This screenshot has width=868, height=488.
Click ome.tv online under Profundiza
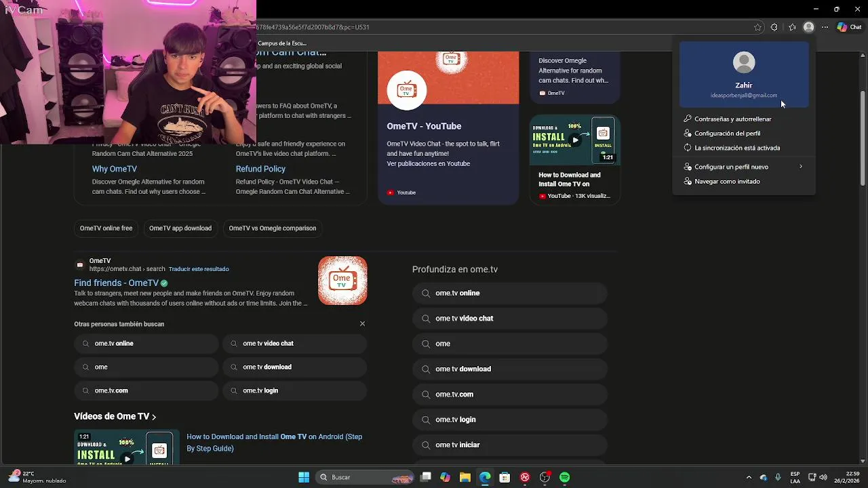[x=510, y=293]
